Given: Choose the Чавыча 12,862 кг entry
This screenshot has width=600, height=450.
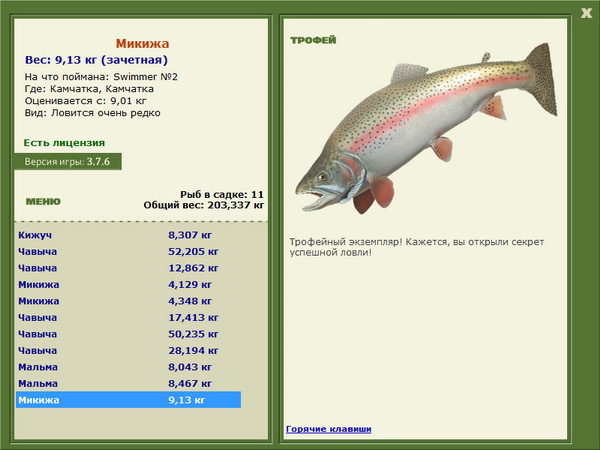Looking at the screenshot, I should 128,267.
